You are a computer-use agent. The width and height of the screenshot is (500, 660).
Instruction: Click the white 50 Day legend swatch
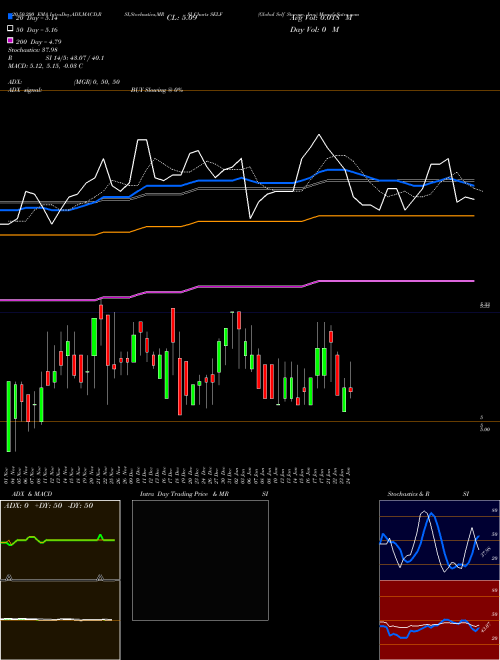tap(11, 29)
